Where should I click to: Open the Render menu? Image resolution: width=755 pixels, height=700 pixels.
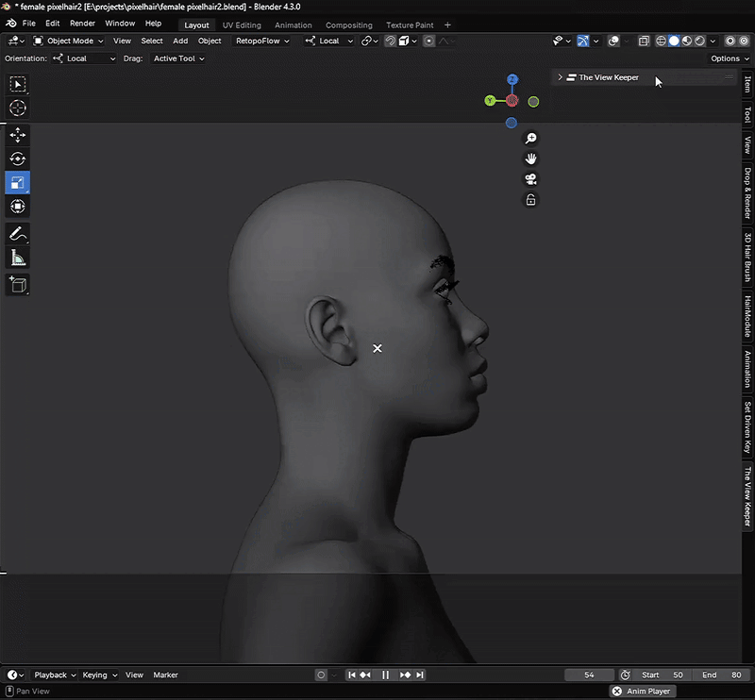point(82,23)
